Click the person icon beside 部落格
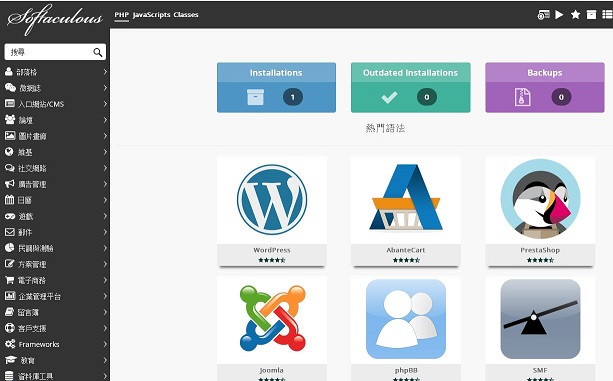Viewport: 613px width, 381px height. point(9,72)
